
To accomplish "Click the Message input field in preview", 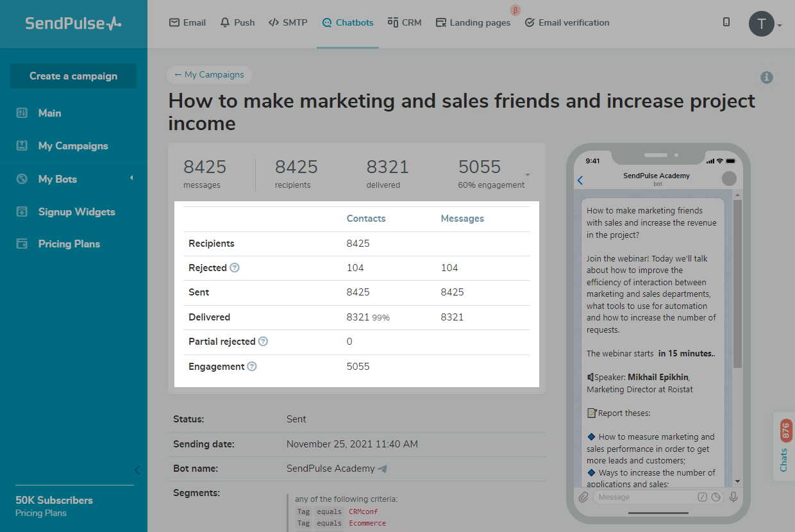I will pyautogui.click(x=658, y=497).
